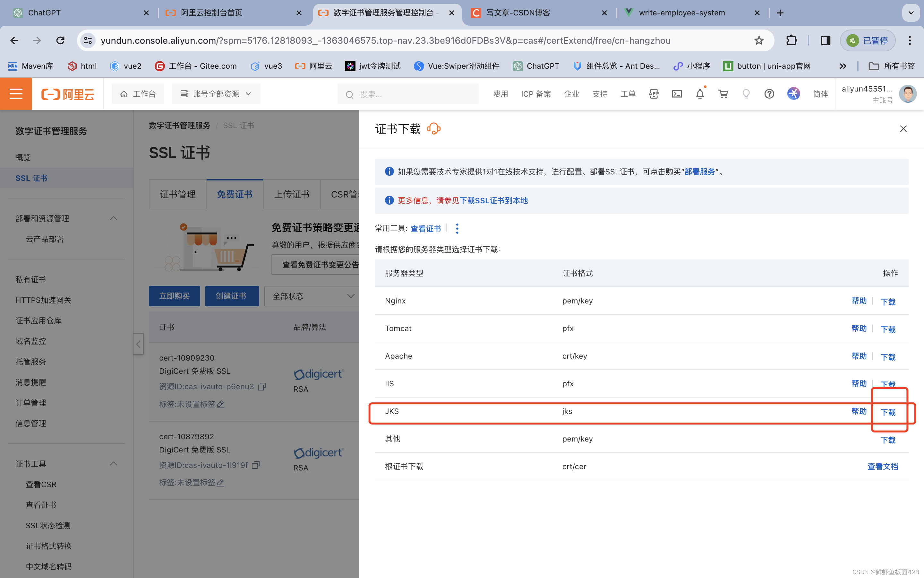Open the notification bell
This screenshot has height=578, width=924.
pyautogui.click(x=700, y=94)
